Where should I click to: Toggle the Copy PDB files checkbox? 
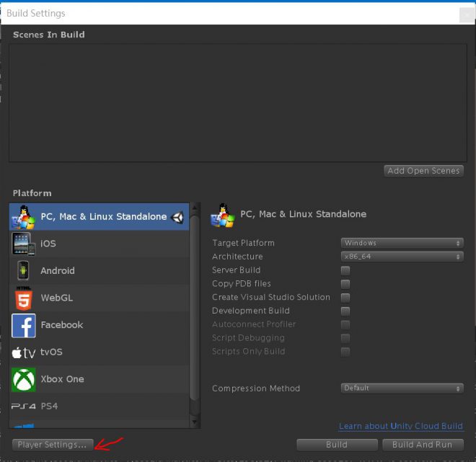coord(345,284)
